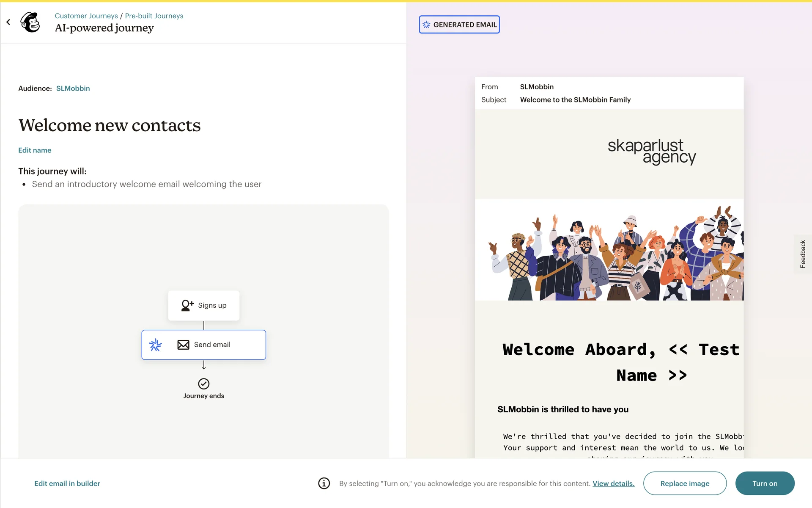Click the info circle icon
Screen dimensions: 812x508
[324, 483]
